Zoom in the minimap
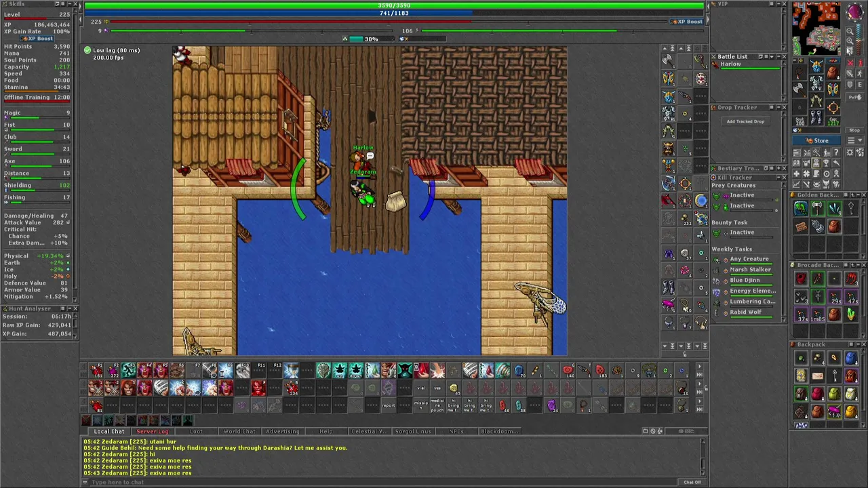The height and width of the screenshot is (488, 868). [850, 41]
